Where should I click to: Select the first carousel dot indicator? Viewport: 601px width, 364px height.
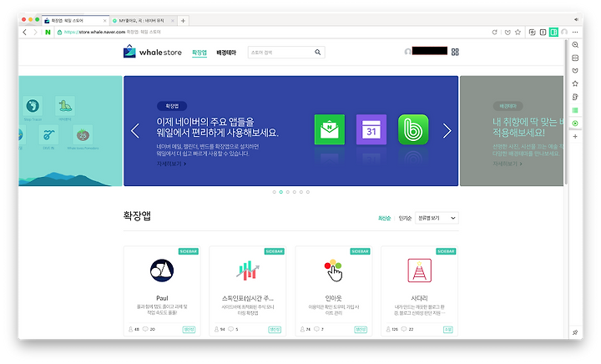(x=274, y=192)
